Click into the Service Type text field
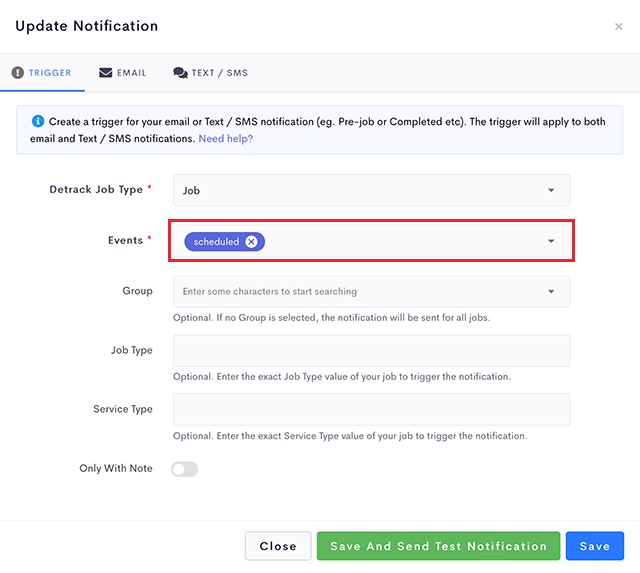Image resolution: width=640 pixels, height=573 pixels. [371, 409]
